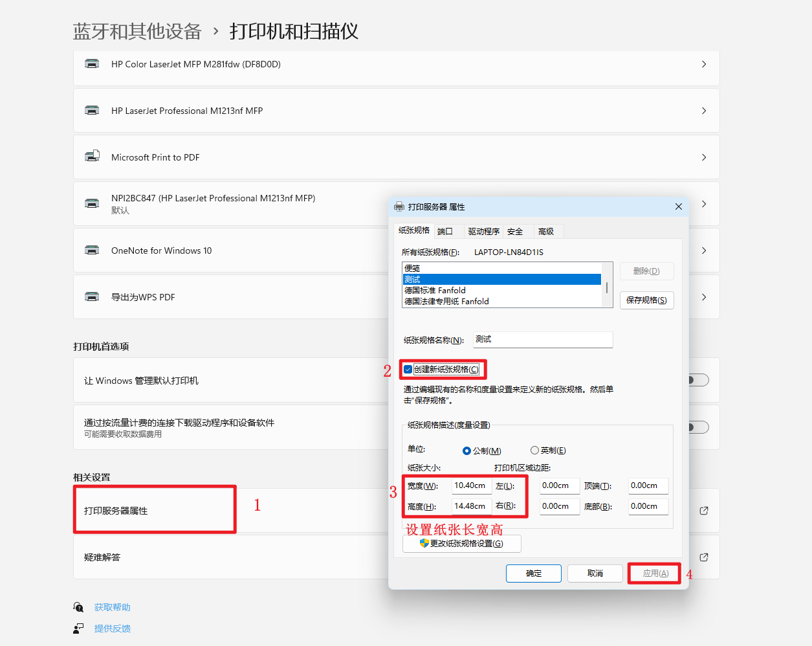Click the 获取帮助 help icon
The height and width of the screenshot is (646, 812).
pyautogui.click(x=78, y=607)
